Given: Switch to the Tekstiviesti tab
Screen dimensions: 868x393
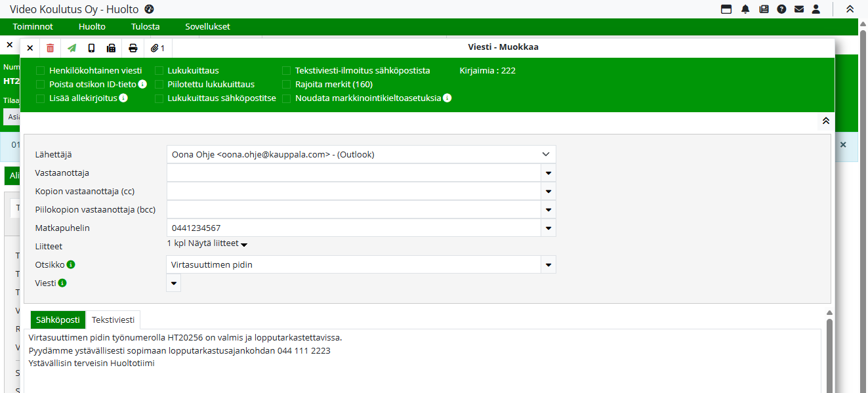Looking at the screenshot, I should point(113,320).
